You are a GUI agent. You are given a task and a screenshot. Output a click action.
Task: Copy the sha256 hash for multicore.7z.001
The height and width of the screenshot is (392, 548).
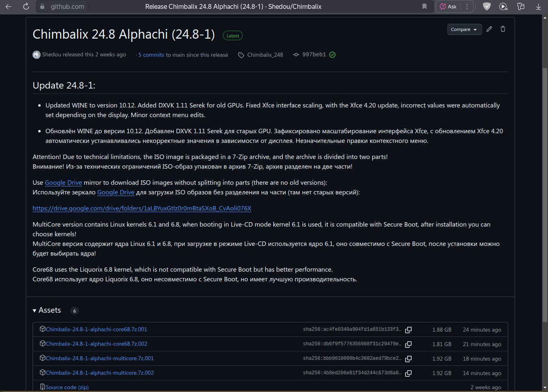[x=408, y=359]
